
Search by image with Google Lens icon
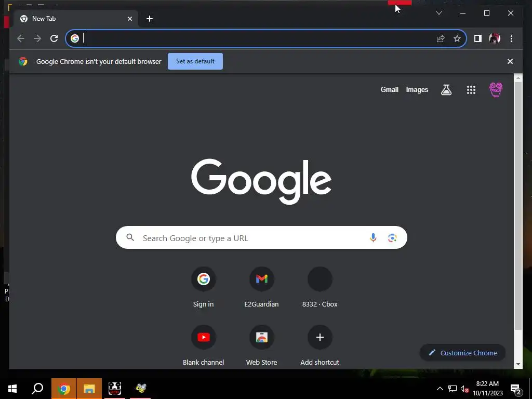coord(392,237)
